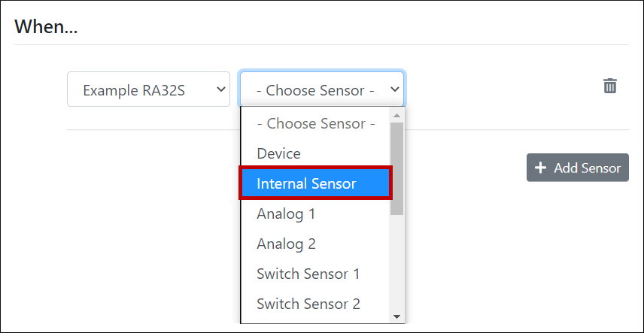Click the sensor list scrollbar thumb

tap(397, 169)
